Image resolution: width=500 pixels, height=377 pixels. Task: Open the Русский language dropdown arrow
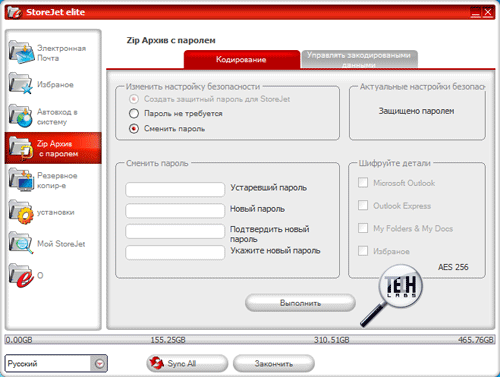[99, 364]
